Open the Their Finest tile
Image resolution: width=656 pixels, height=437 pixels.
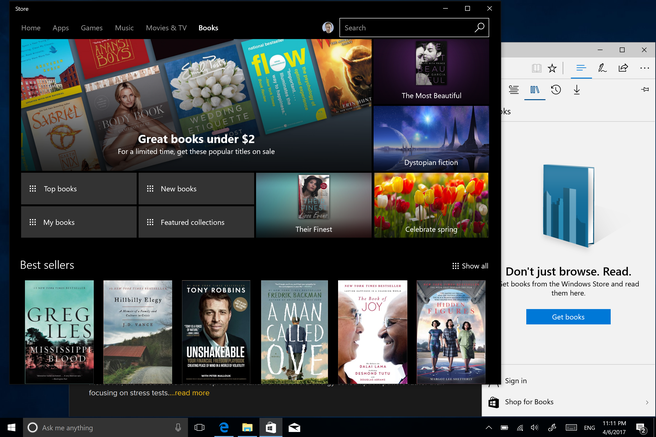coord(314,205)
